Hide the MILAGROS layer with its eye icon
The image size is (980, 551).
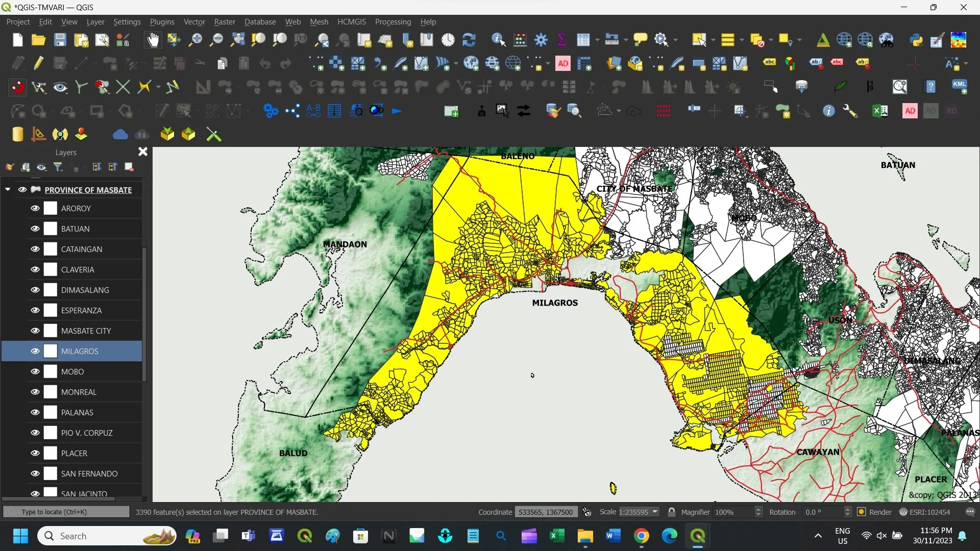tap(35, 351)
